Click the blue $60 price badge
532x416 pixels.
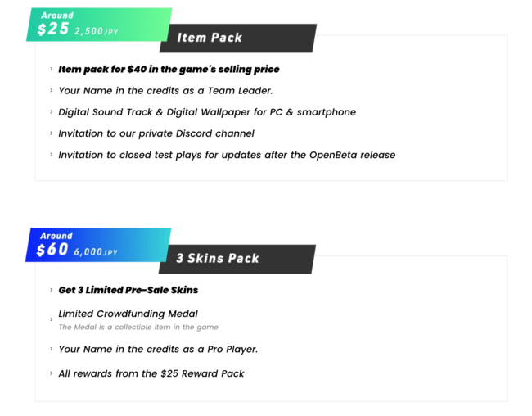click(98, 245)
